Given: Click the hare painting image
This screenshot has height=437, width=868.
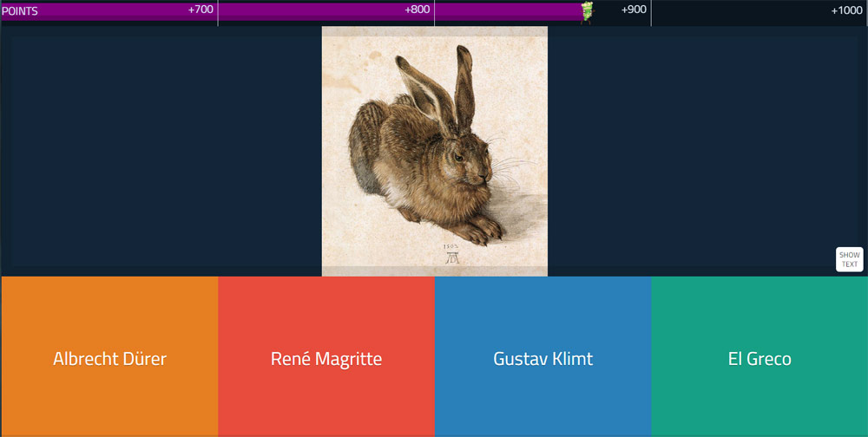Looking at the screenshot, I should [x=435, y=151].
